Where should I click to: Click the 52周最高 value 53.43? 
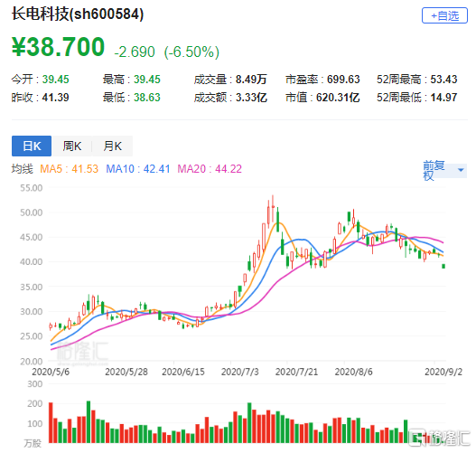click(443, 80)
